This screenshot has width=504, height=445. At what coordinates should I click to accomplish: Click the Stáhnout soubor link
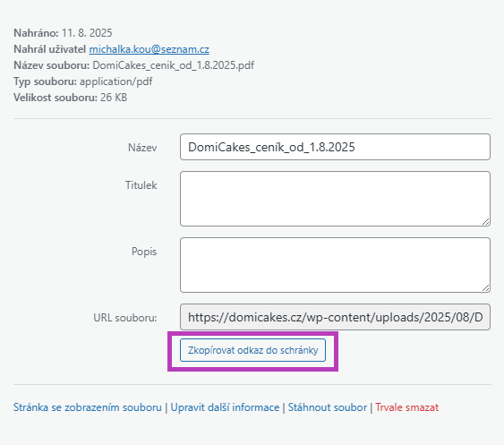click(328, 407)
